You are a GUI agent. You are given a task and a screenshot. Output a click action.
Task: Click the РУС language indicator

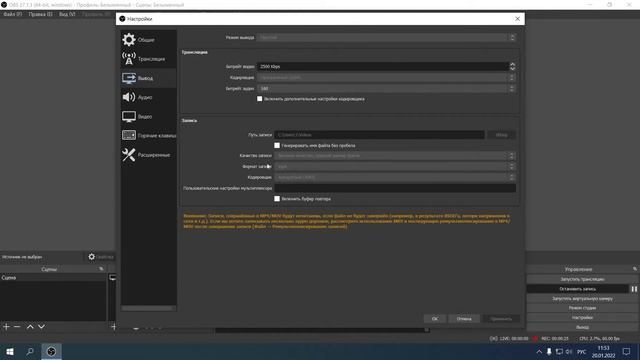coord(582,351)
